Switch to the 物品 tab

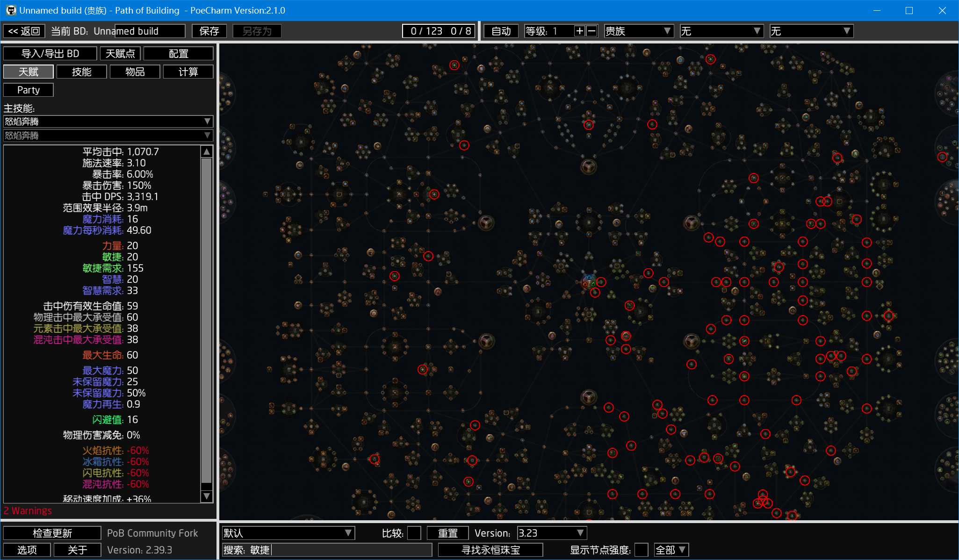(x=135, y=72)
